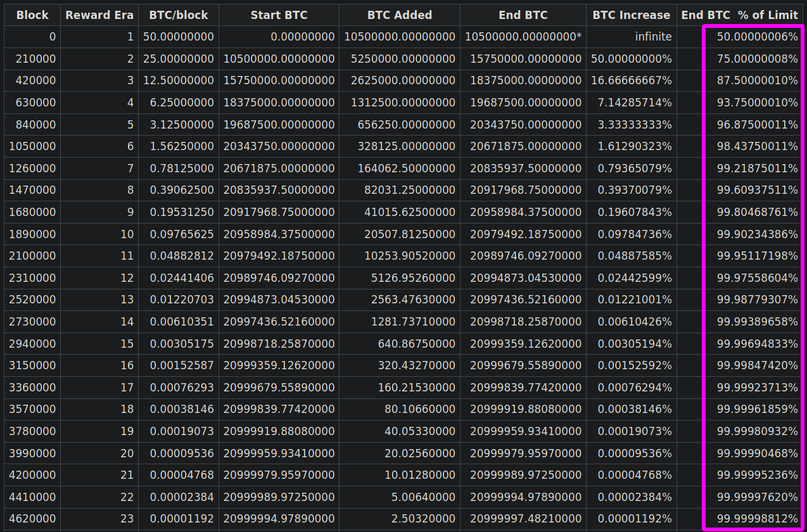Click BTC/block value 12.50000000
The width and height of the screenshot is (807, 532).
(x=179, y=80)
